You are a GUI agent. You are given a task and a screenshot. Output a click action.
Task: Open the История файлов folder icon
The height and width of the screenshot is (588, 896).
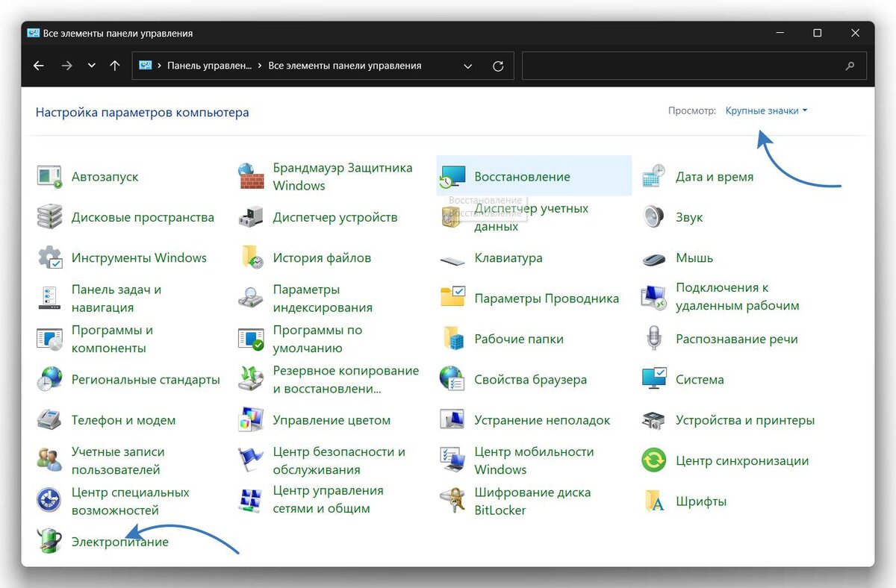[251, 257]
